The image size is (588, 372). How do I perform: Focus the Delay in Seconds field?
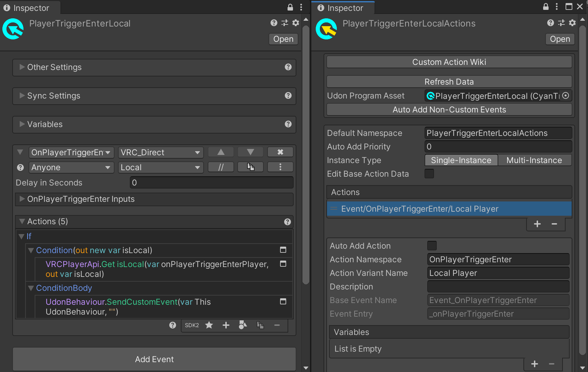click(x=212, y=182)
